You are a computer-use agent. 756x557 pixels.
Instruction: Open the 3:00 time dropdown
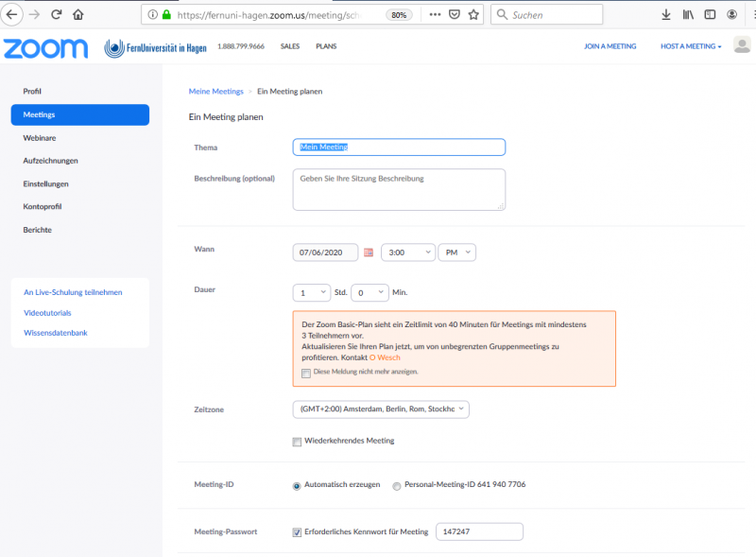click(x=408, y=252)
